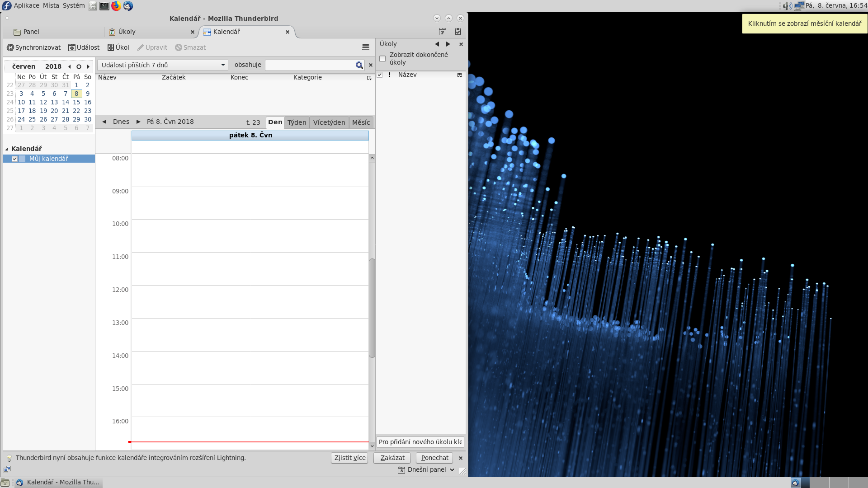
Task: Create new task with Úkol icon
Action: coord(111,47)
